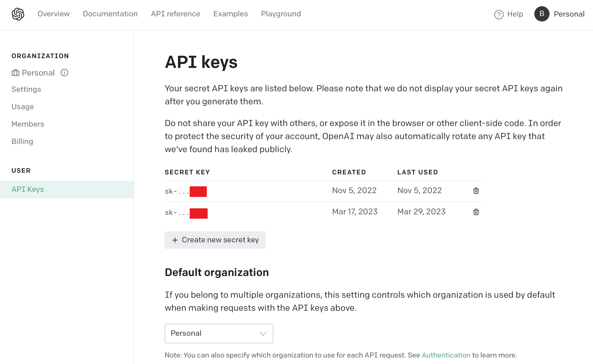Go to the Overview nav item
593x364 pixels.
coord(54,14)
